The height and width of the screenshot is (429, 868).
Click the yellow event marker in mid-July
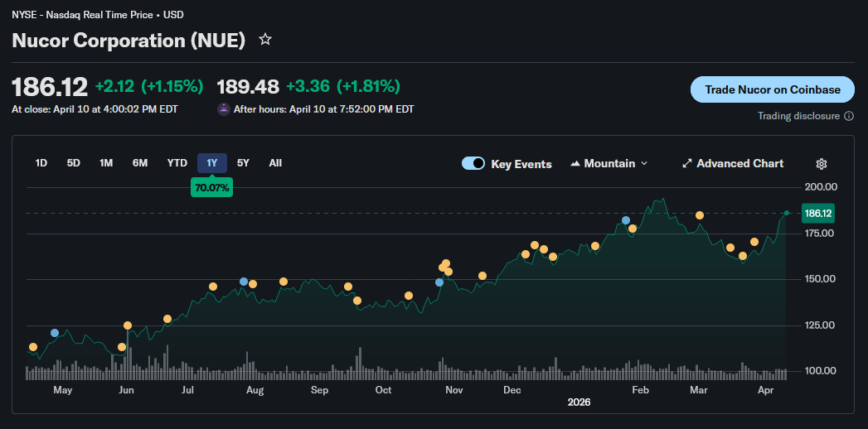[213, 287]
